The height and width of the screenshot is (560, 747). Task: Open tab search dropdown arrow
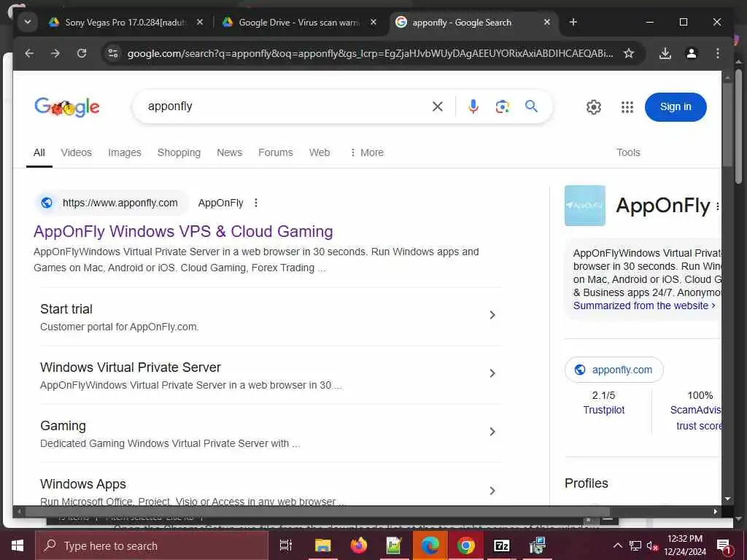point(28,23)
